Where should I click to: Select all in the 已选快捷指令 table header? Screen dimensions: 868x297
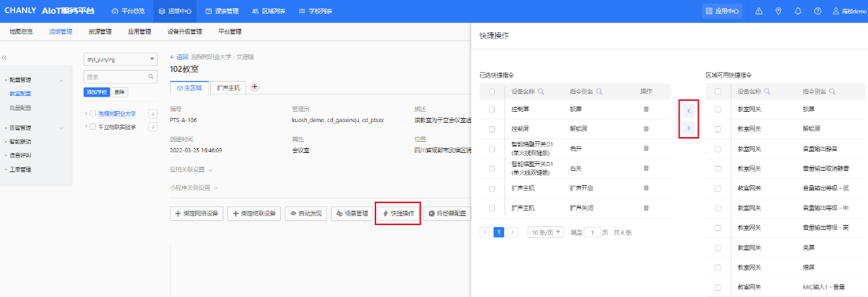[x=491, y=91]
